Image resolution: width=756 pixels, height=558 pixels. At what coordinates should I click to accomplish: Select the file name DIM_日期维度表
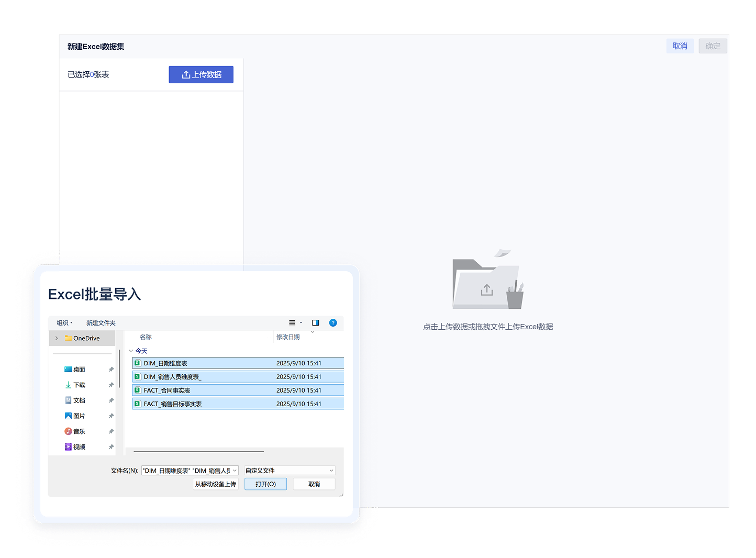coord(165,363)
